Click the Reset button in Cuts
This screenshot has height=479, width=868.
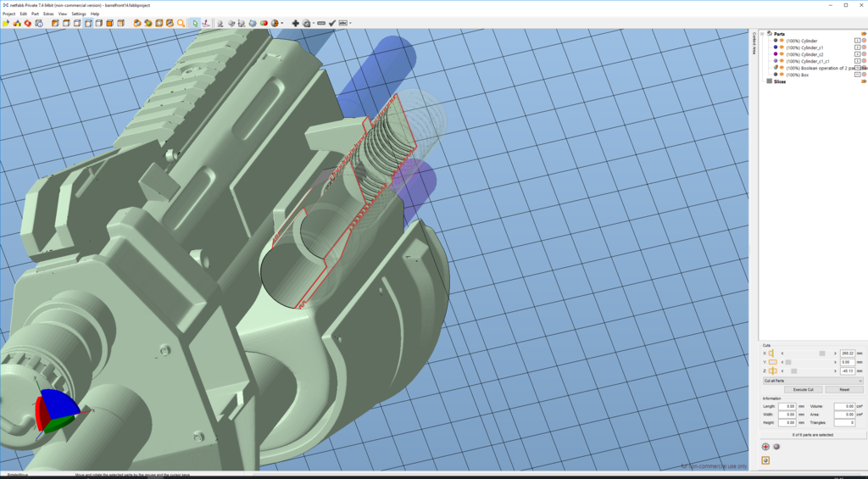coord(844,389)
